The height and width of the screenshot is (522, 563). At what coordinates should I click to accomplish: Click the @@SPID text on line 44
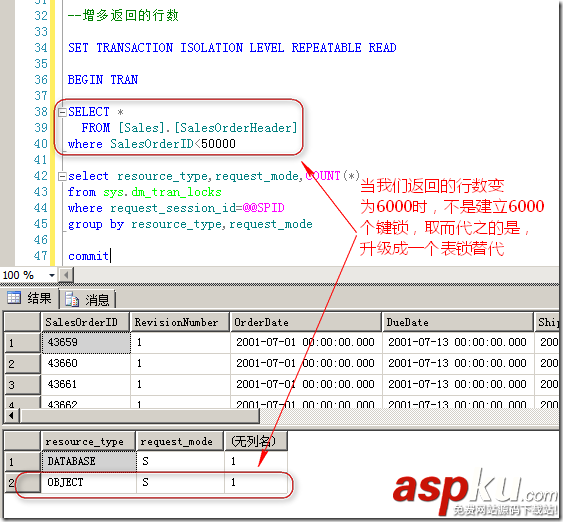coord(264,208)
